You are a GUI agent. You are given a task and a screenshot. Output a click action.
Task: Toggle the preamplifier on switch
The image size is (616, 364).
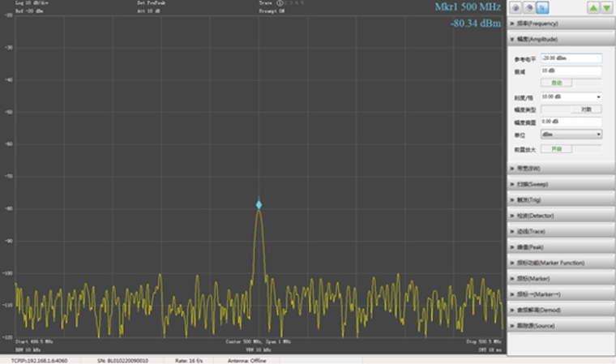556,148
